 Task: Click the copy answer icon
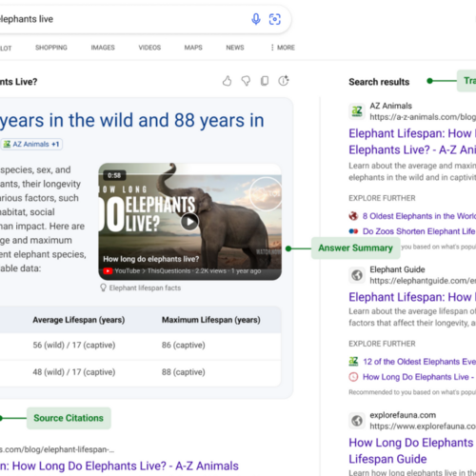coord(265,81)
